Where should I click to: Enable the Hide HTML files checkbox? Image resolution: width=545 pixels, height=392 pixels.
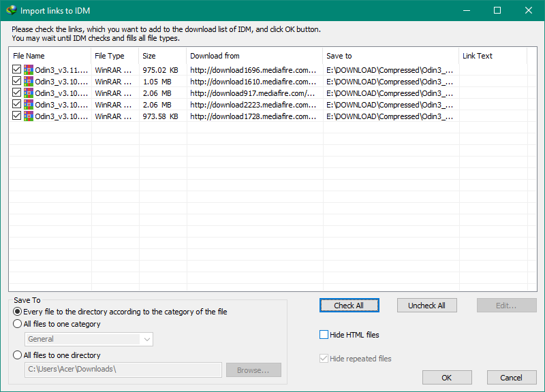[x=324, y=335]
